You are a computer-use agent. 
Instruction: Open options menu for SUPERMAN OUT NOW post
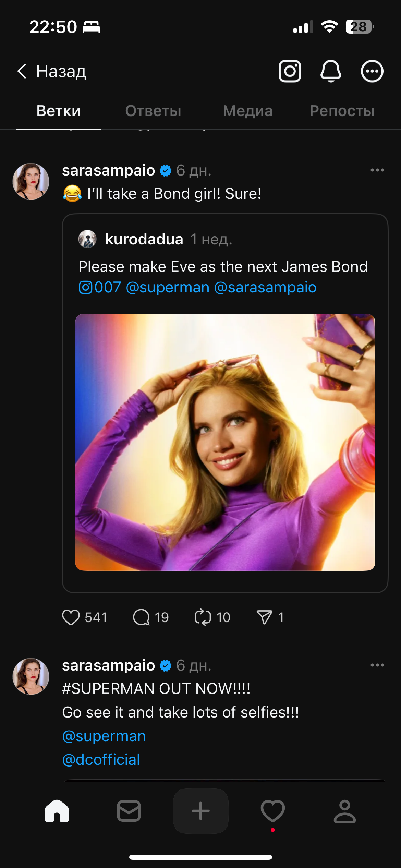(377, 665)
